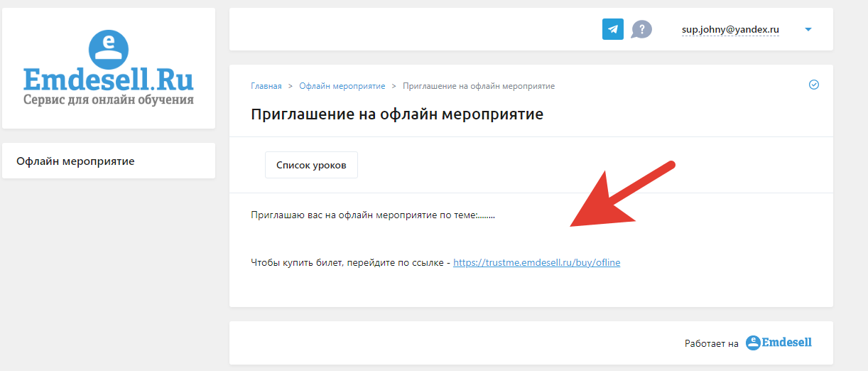The width and height of the screenshot is (868, 371).
Task: Select Офлайн мероприятие in the sidebar
Action: (109, 161)
